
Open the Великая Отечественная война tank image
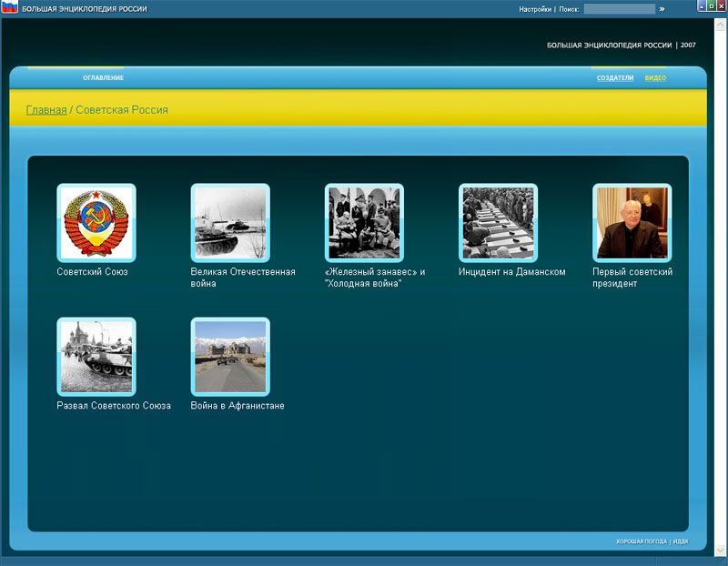point(230,223)
